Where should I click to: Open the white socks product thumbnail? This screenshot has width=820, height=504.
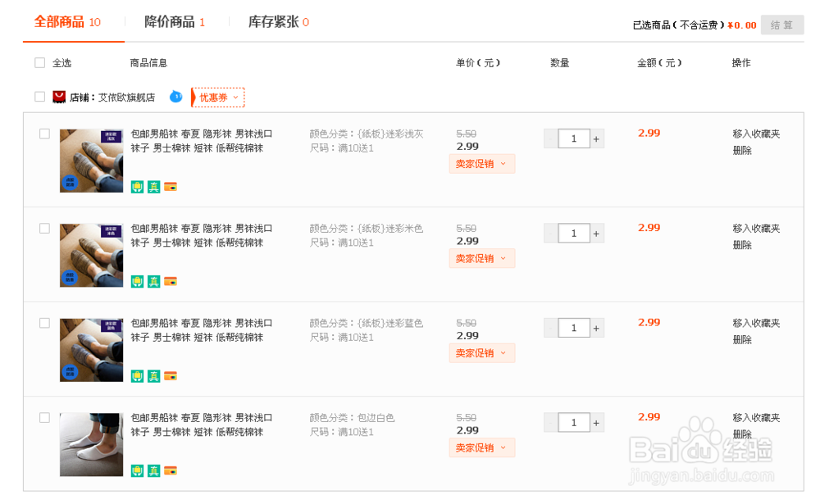tap(91, 444)
